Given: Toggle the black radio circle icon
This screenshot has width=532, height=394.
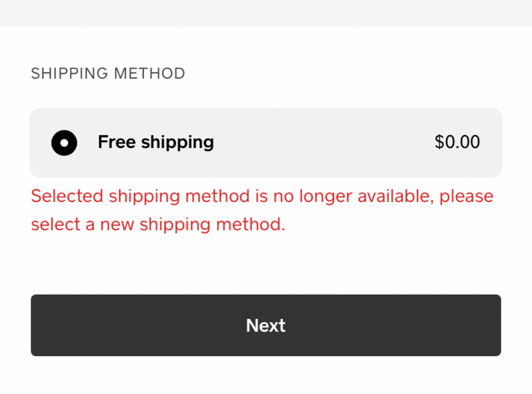Looking at the screenshot, I should coord(64,143).
